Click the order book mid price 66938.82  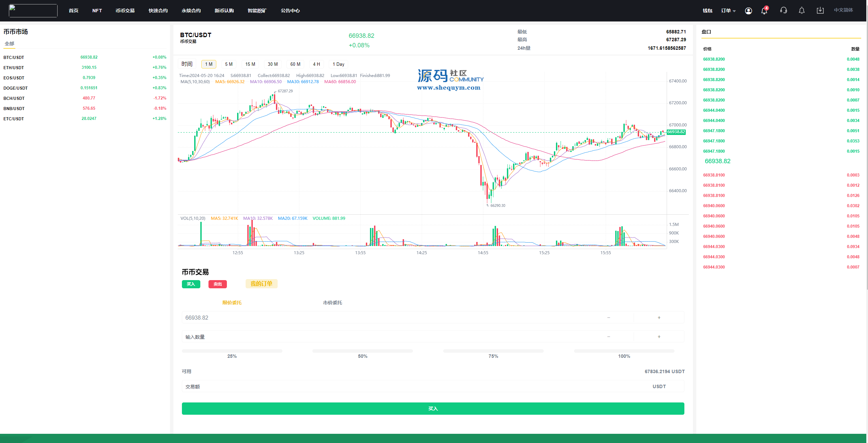717,161
